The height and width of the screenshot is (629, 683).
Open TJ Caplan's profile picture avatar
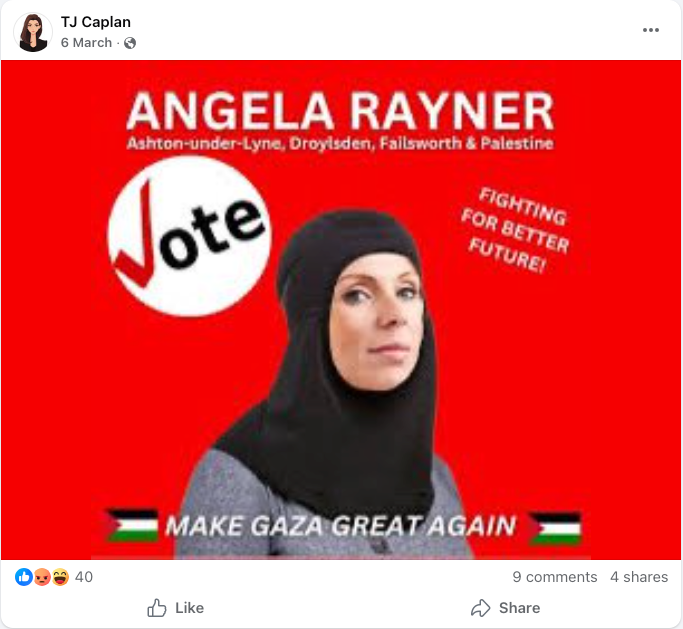click(x=33, y=32)
